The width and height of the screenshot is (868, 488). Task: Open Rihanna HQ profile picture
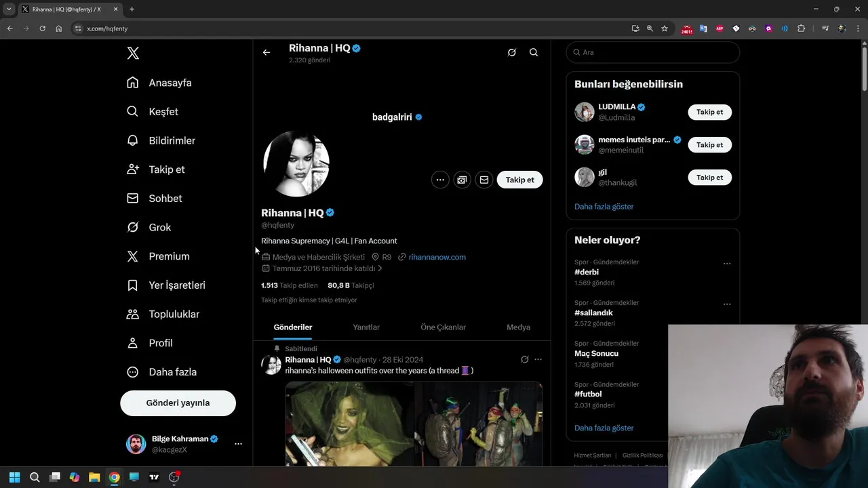(x=296, y=164)
